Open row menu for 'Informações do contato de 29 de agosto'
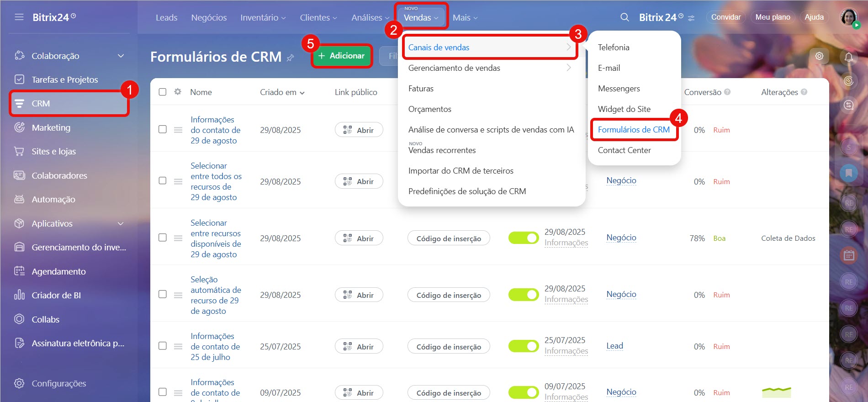 coord(178,130)
